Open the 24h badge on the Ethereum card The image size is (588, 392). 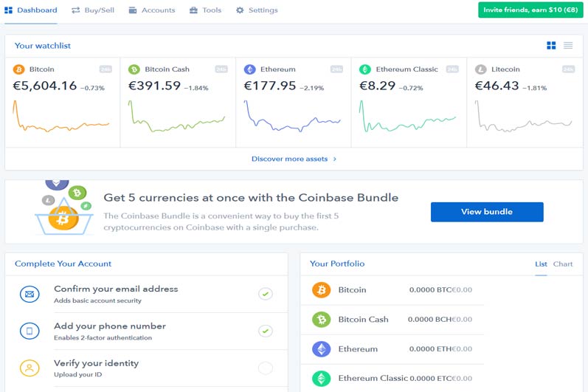point(336,69)
